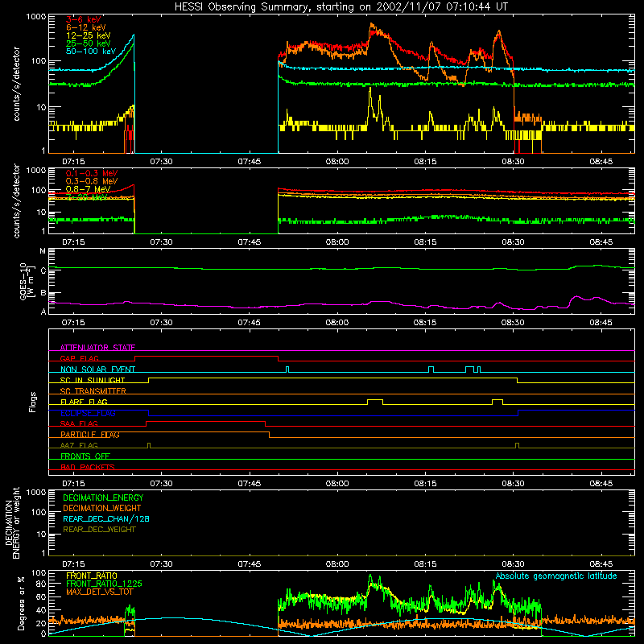
Task: Click the FLARE_FLAG label
Action: (x=84, y=402)
